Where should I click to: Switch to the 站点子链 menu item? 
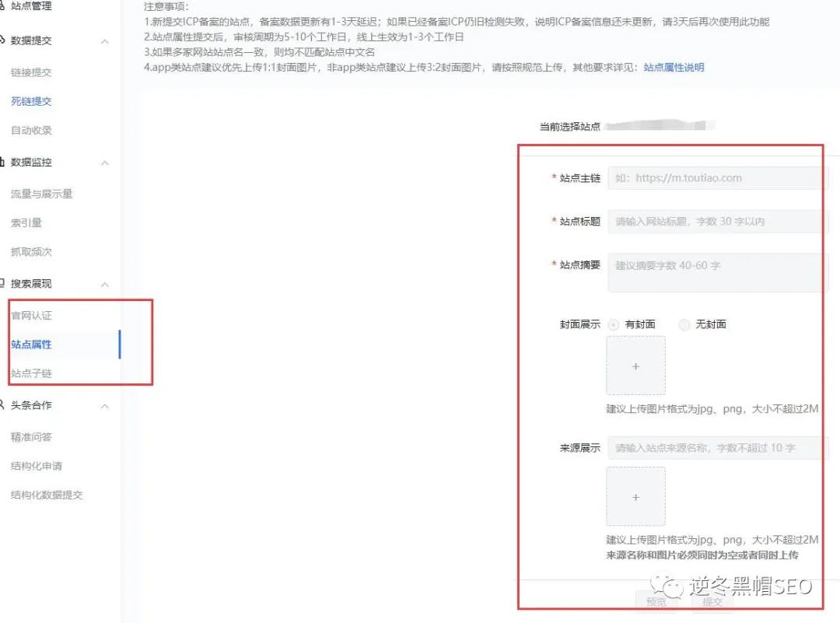pos(31,373)
